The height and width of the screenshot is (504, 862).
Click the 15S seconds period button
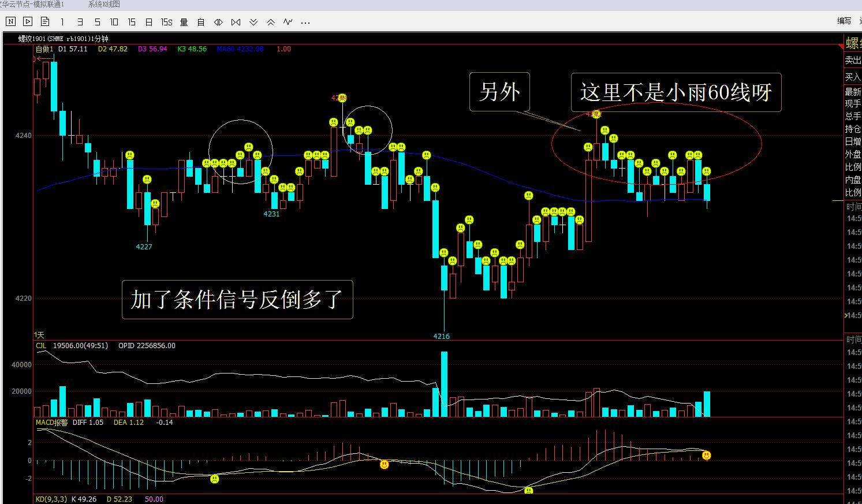click(x=166, y=22)
